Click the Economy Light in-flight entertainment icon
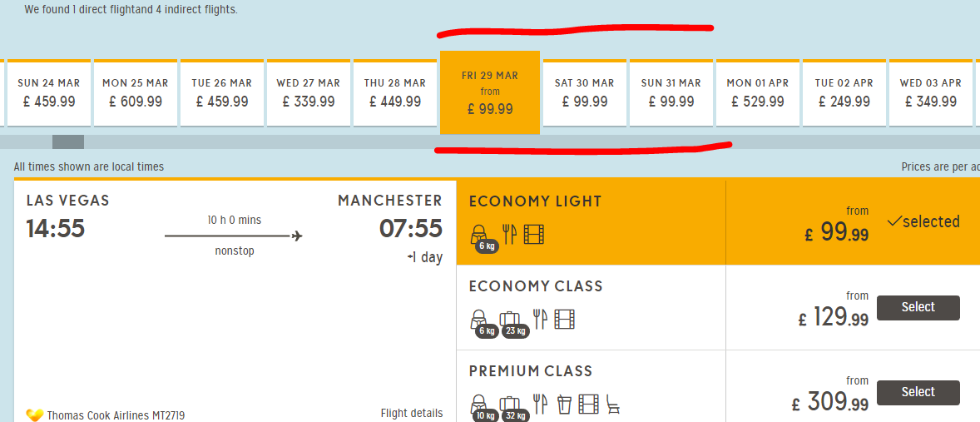This screenshot has width=980, height=422. [533, 235]
